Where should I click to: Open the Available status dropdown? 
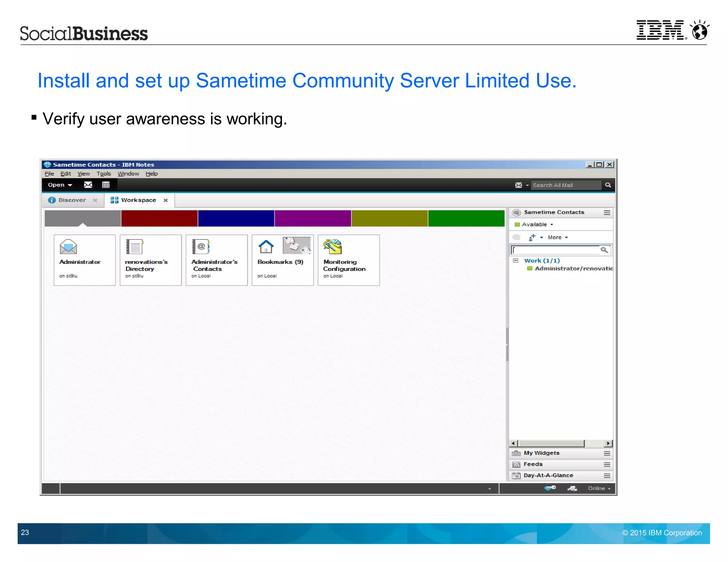(x=534, y=225)
